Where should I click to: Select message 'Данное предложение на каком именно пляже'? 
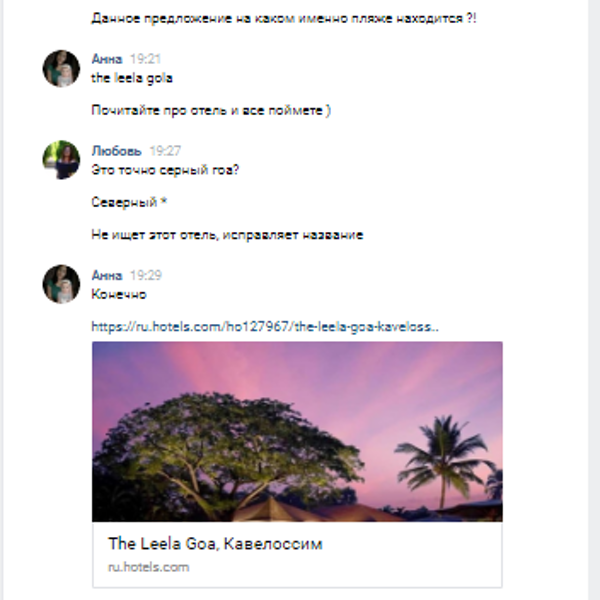click(284, 18)
